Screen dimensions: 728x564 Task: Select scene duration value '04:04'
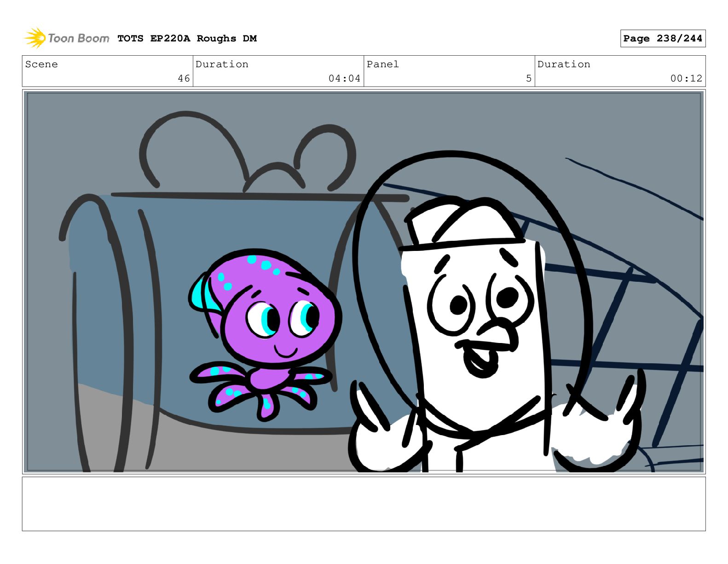coord(344,79)
